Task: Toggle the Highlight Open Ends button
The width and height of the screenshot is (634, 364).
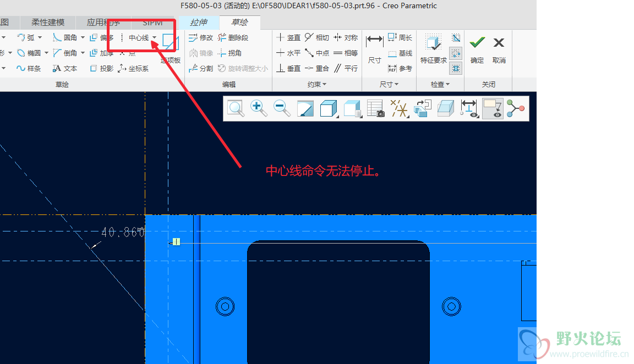Action: (x=456, y=53)
